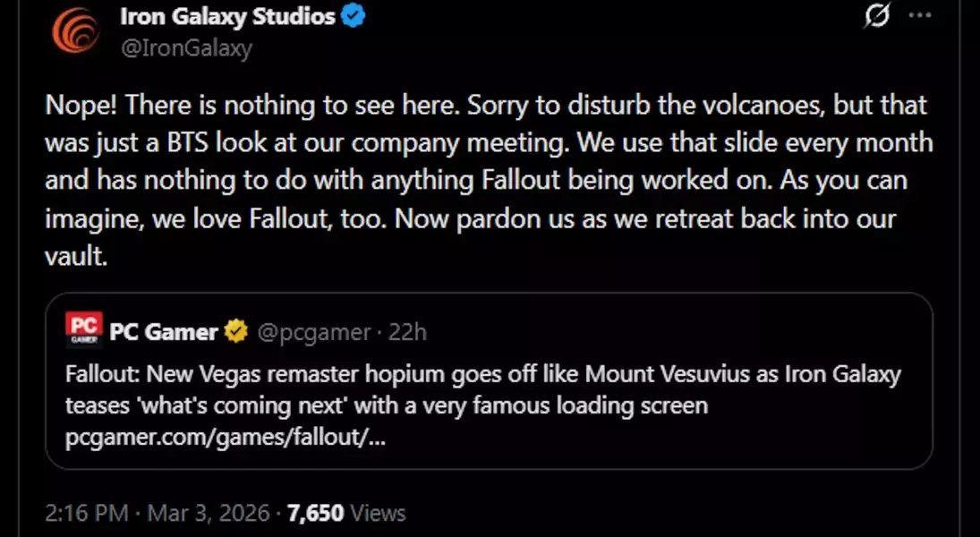The height and width of the screenshot is (537, 980).
Task: Click the 22h timestamp on quoted post
Action: pyautogui.click(x=408, y=332)
